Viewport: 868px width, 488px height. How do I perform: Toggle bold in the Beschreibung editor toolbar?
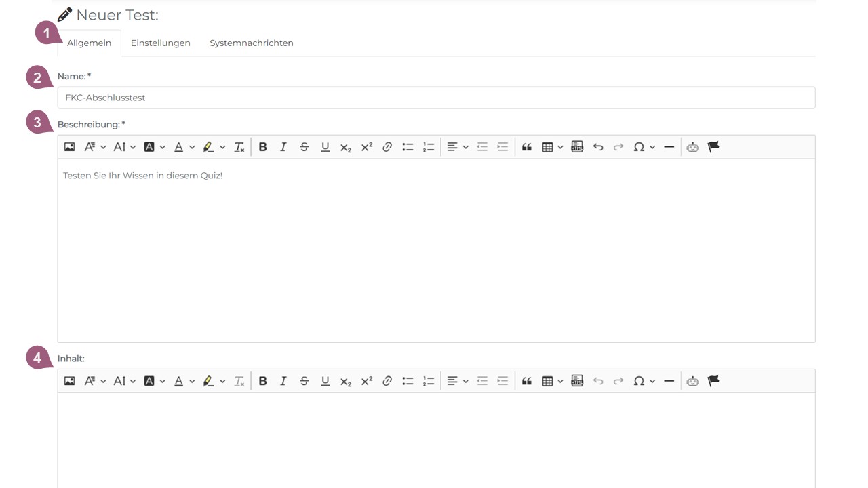[262, 147]
